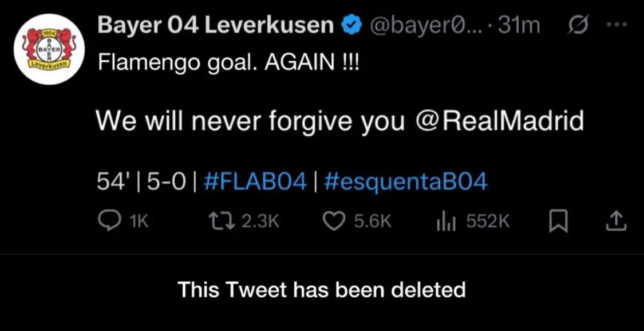This screenshot has width=644, height=331.
Task: Bookmark the tweet with the bookmark icon
Action: tap(559, 223)
